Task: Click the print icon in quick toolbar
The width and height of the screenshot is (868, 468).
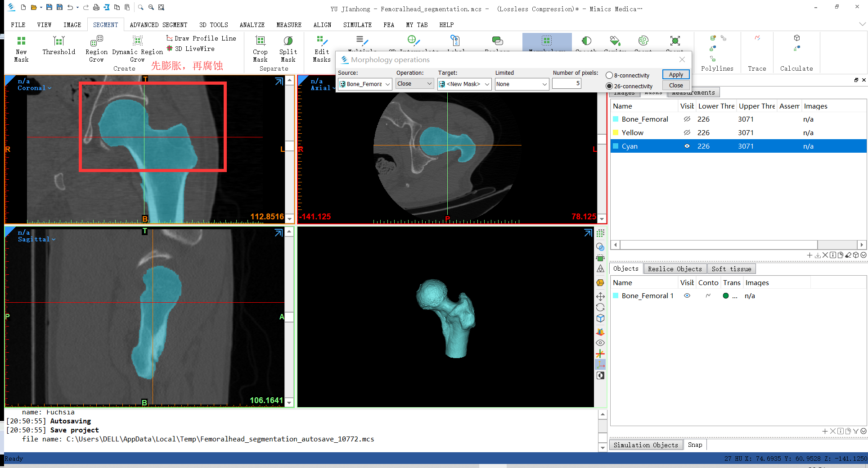Action: coord(96,7)
